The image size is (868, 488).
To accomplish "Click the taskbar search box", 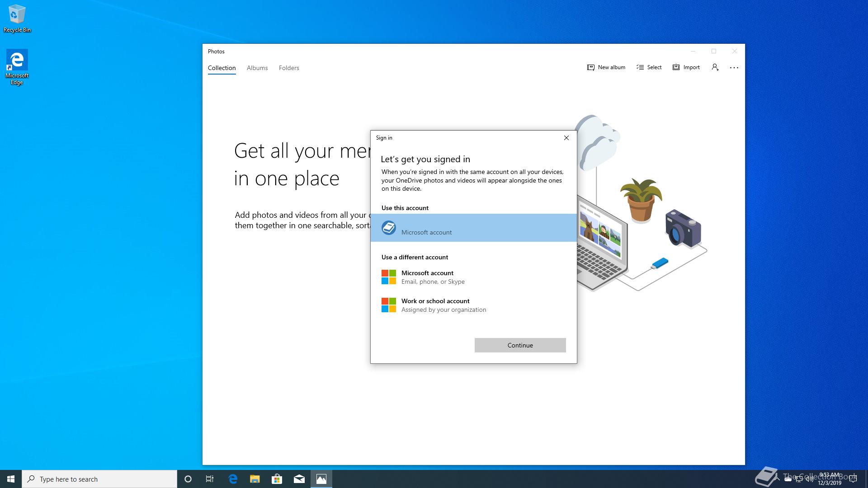I will tap(99, 479).
